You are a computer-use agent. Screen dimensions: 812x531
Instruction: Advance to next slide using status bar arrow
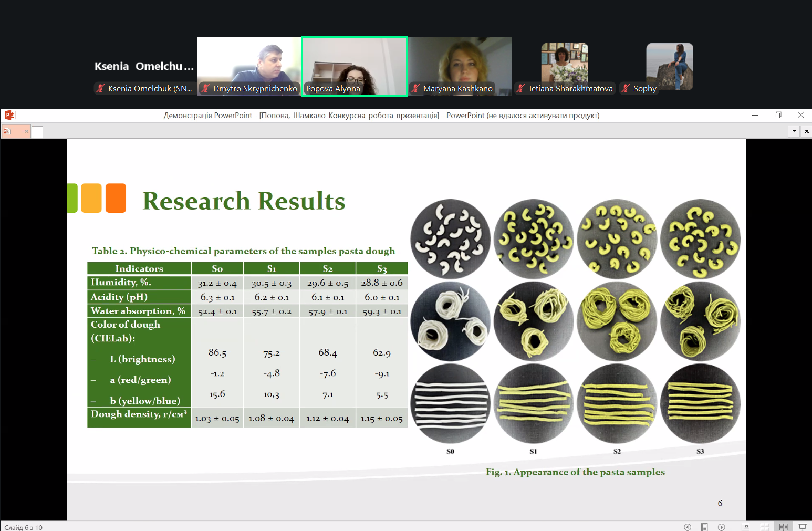tap(722, 527)
